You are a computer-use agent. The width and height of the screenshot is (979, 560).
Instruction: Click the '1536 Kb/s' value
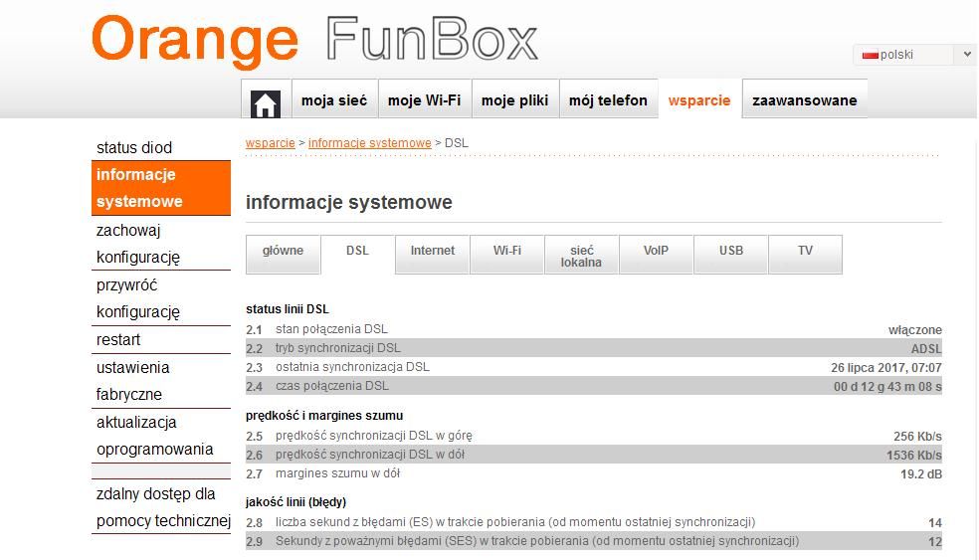(913, 456)
